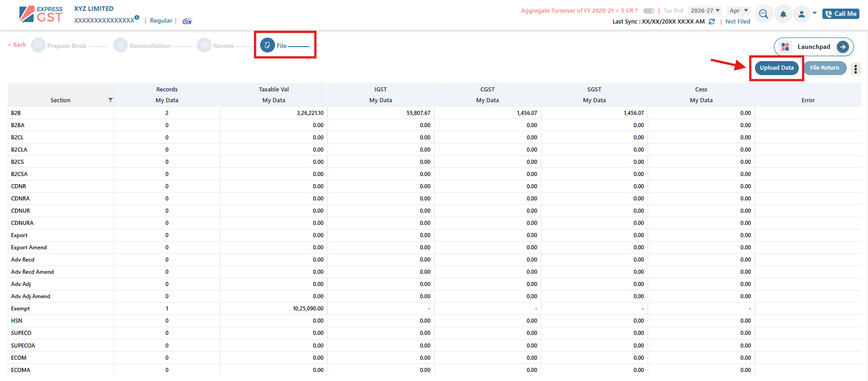The width and height of the screenshot is (868, 381).
Task: Open the GST search magnifier icon
Action: (x=764, y=14)
